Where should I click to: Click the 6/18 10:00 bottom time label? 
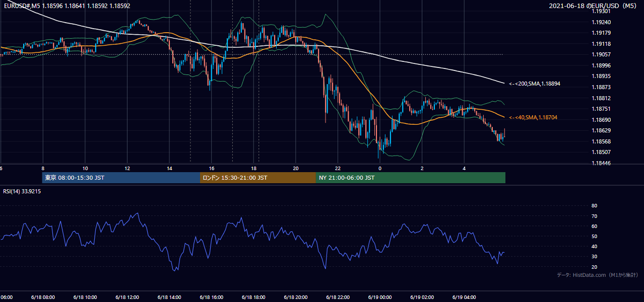[x=85, y=297]
